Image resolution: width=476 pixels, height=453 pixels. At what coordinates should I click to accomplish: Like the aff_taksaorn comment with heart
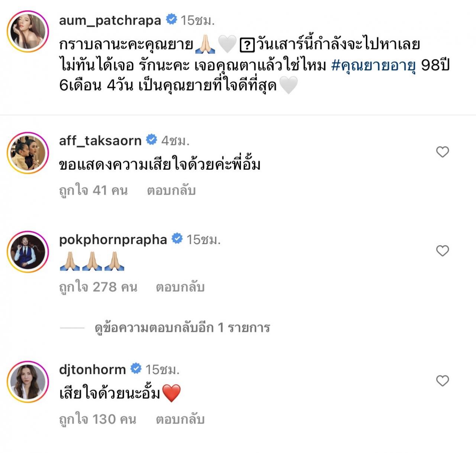pyautogui.click(x=443, y=152)
